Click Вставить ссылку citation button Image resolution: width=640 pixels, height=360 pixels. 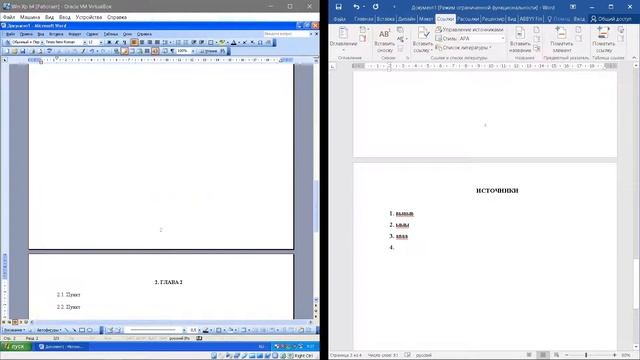pos(422,41)
